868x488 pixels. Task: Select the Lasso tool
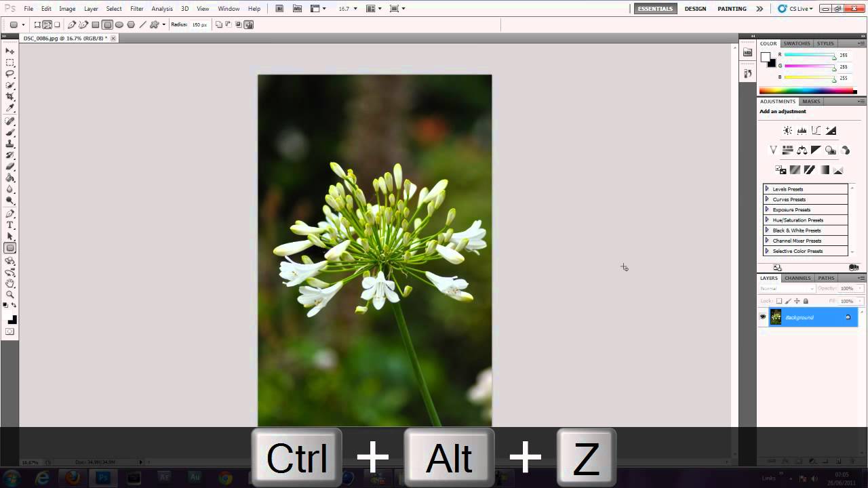(x=10, y=73)
